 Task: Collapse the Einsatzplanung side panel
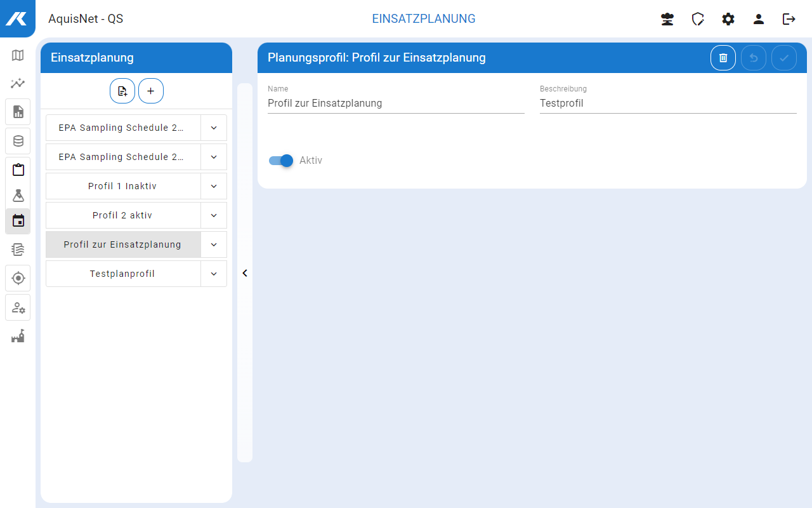[245, 273]
